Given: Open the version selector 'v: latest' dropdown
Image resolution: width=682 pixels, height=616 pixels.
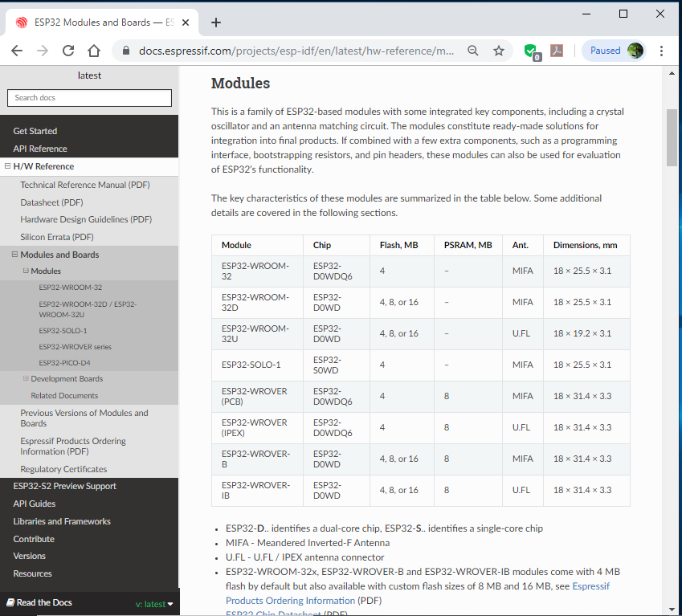Looking at the screenshot, I should pyautogui.click(x=154, y=604).
